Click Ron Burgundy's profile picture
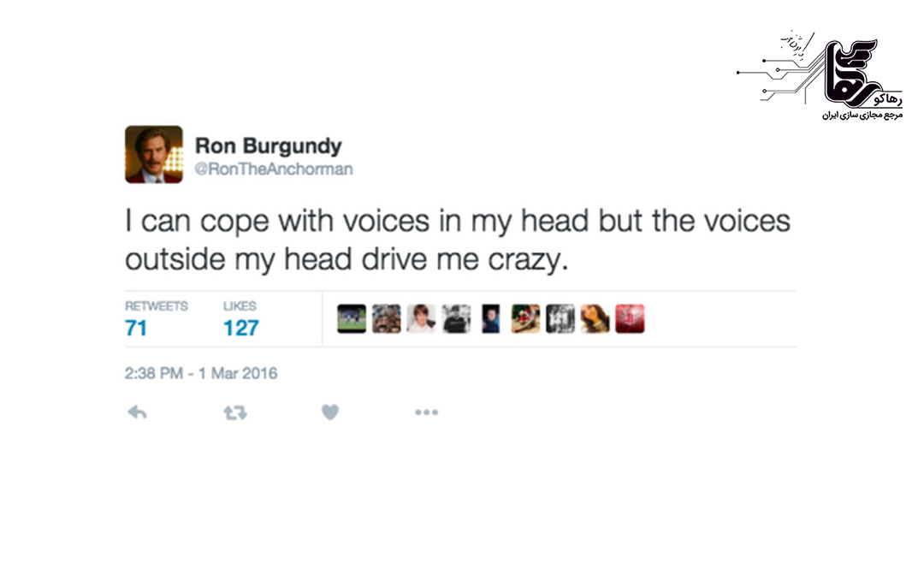The image size is (924, 587). (154, 154)
